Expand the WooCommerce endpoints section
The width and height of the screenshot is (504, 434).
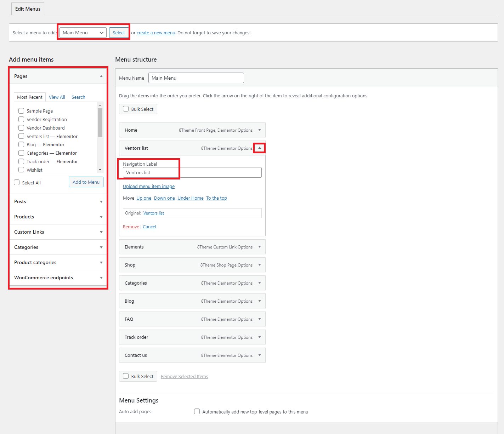pos(101,278)
